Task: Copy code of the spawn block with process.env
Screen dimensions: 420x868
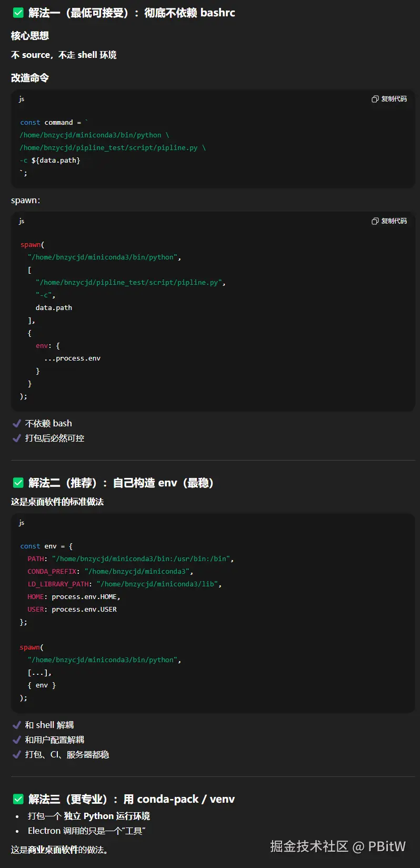Action: (389, 221)
